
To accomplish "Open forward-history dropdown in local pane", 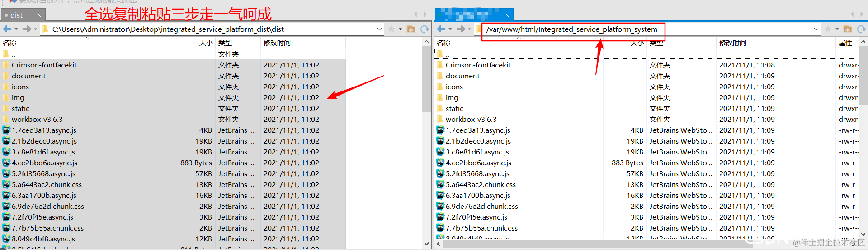I will point(35,29).
